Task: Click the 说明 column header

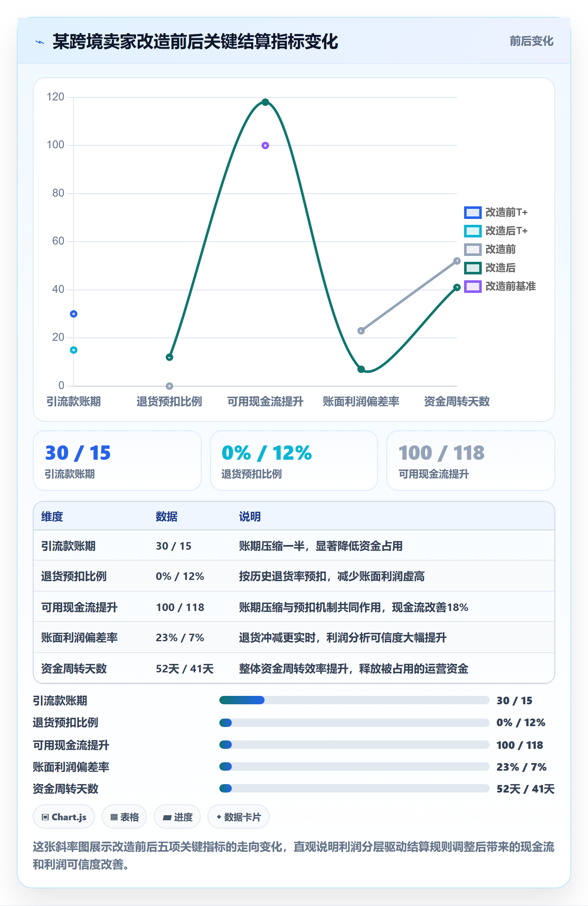Action: 250,516
